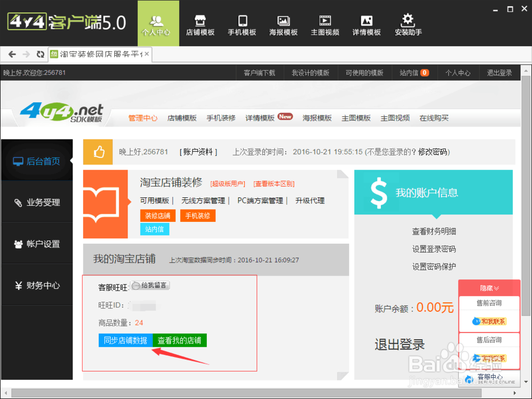The height and width of the screenshot is (399, 532).
Task: Open 主图视频 main video icon
Action: (325, 25)
